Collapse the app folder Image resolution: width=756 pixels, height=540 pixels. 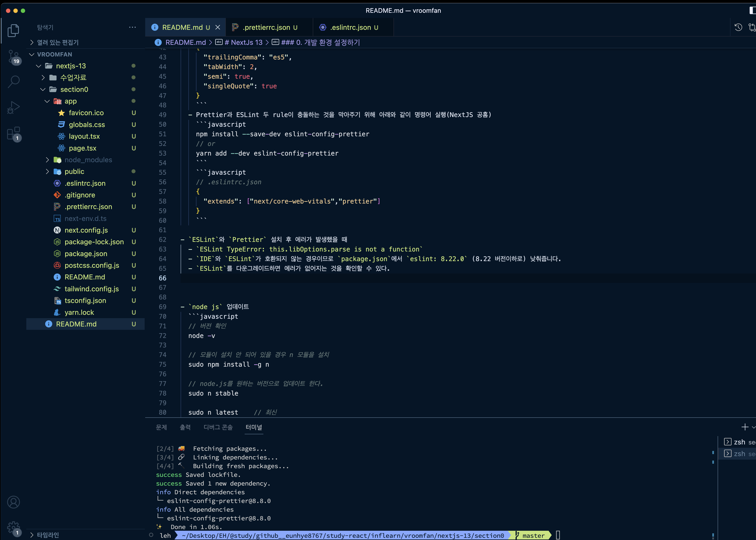coord(71,101)
